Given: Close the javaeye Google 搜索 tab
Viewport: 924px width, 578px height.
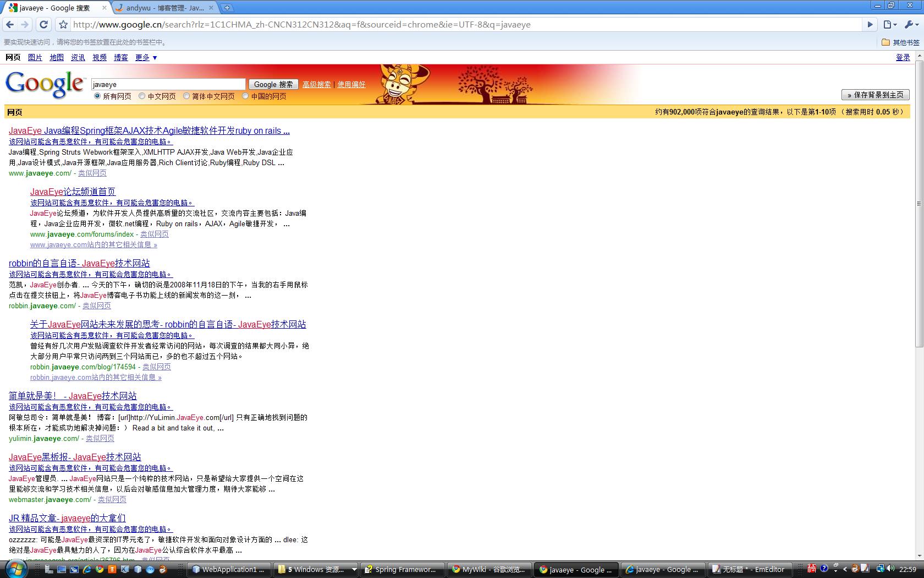Looking at the screenshot, I should [x=105, y=8].
